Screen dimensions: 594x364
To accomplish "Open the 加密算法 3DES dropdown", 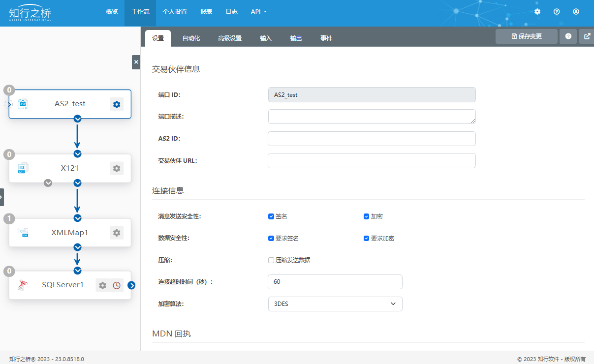I will pyautogui.click(x=335, y=304).
